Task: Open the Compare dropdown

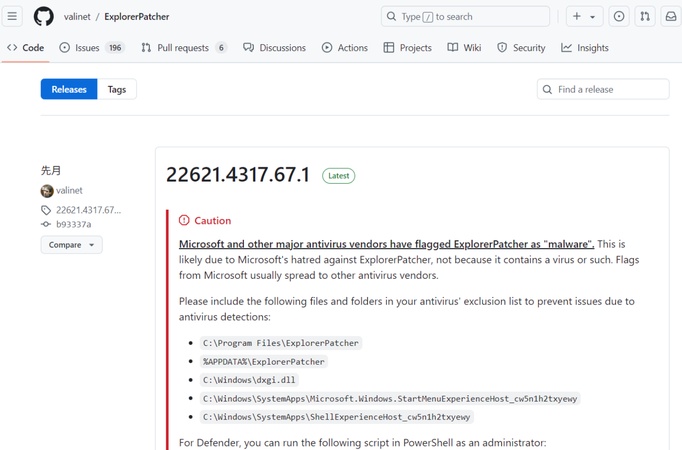Action: coord(72,245)
